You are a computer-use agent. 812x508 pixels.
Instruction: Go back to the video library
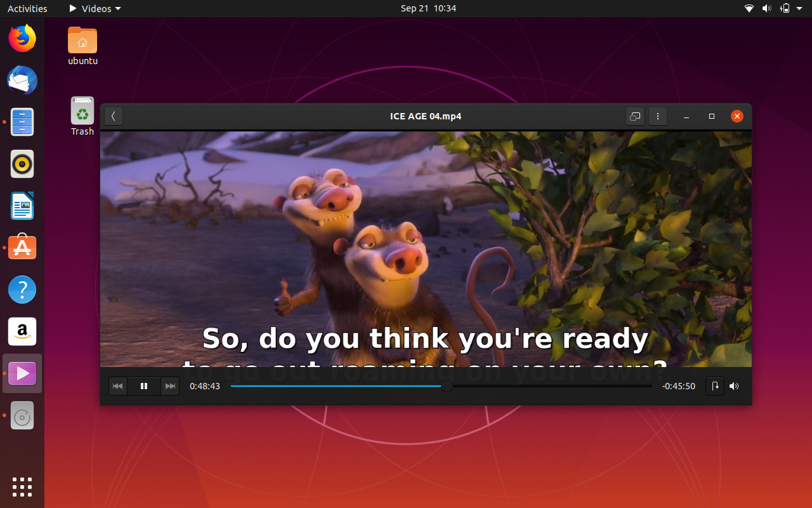pos(114,116)
